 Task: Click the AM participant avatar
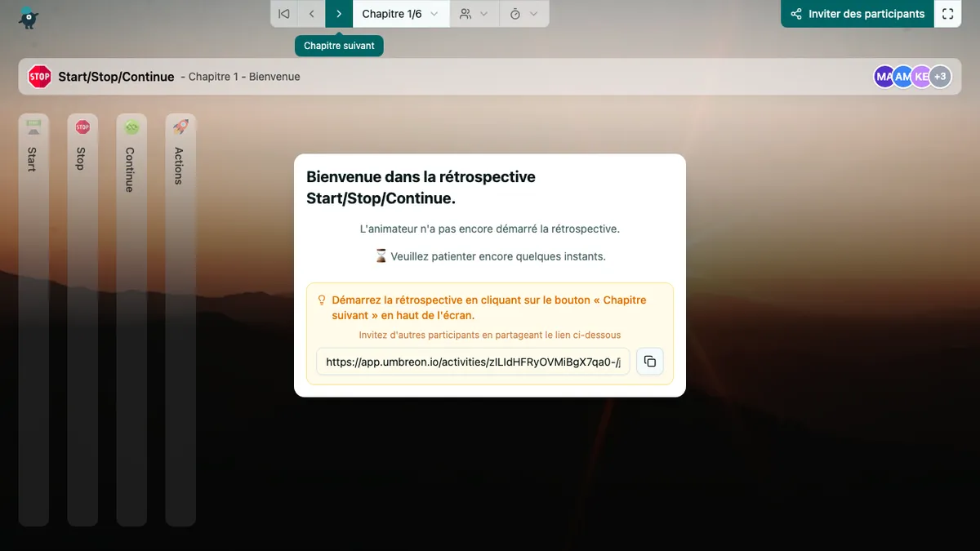pyautogui.click(x=902, y=77)
